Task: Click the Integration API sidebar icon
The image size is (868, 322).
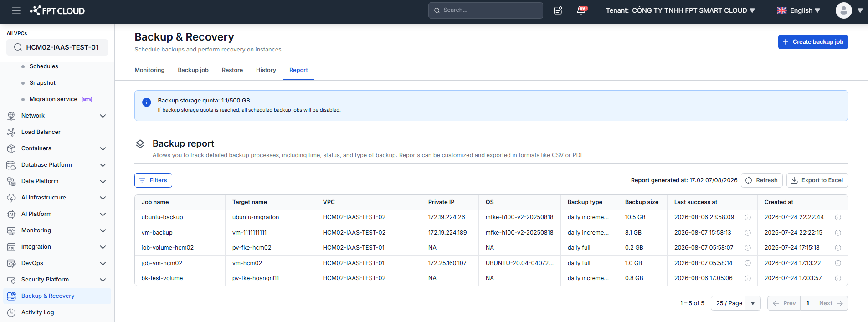Action: point(11,247)
